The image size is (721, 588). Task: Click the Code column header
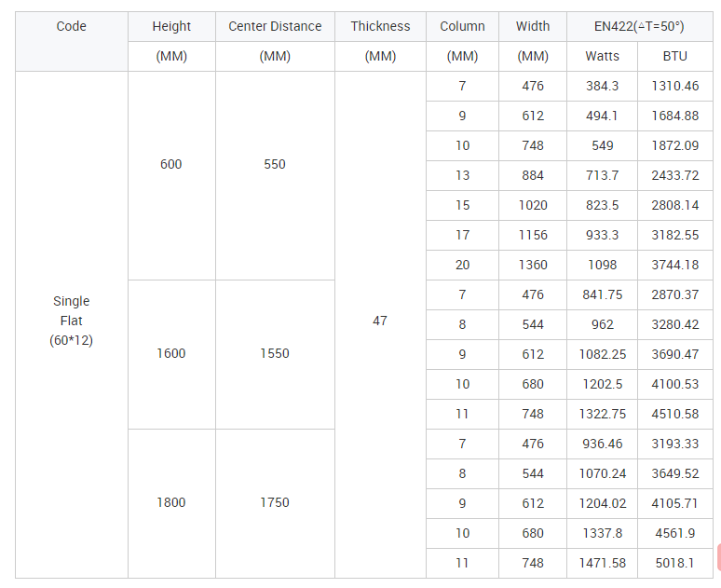click(72, 41)
